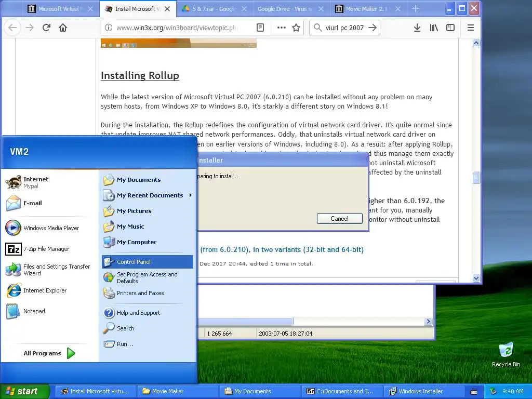Open the browser hamburger menu

click(471, 28)
